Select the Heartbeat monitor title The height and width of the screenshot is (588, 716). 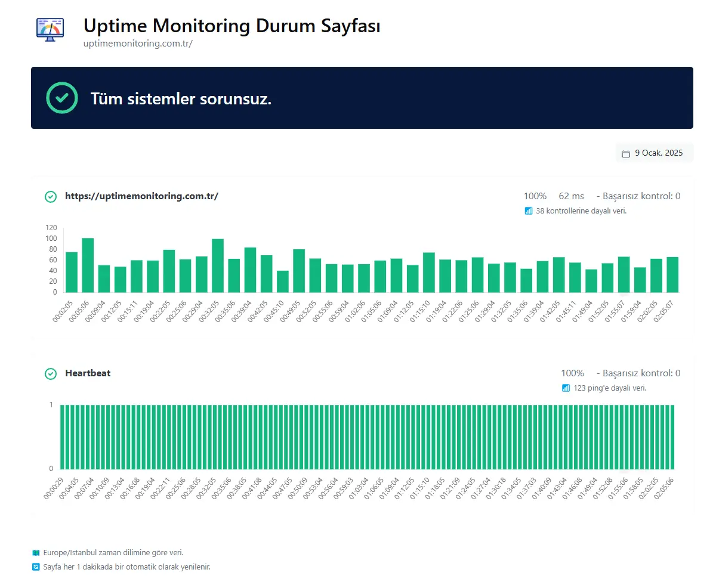[88, 373]
